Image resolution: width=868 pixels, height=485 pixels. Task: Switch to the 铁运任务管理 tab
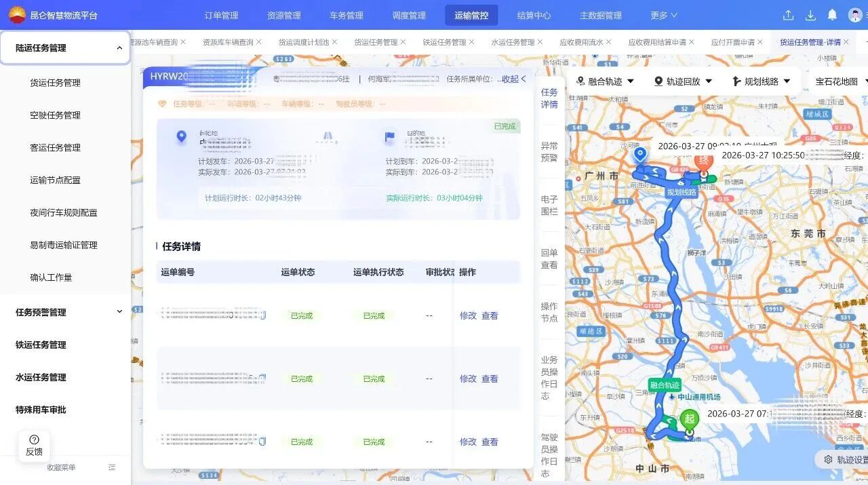(444, 42)
